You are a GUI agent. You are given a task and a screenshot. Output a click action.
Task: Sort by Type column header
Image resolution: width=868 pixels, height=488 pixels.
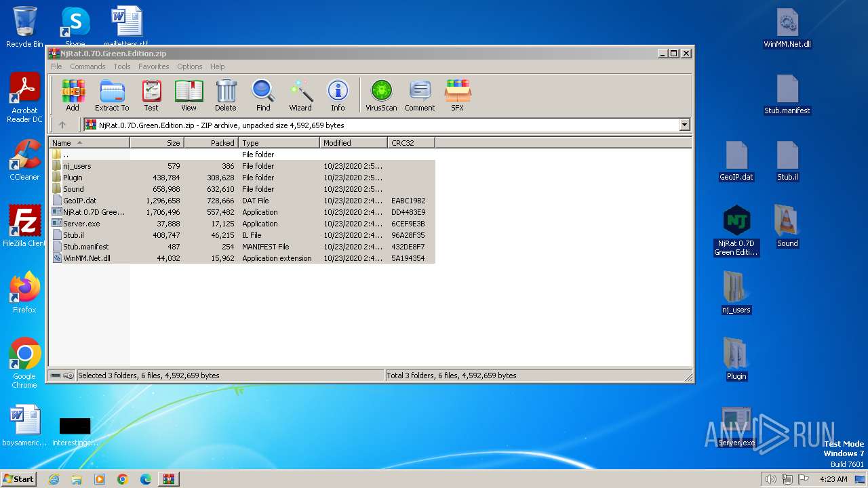[279, 143]
